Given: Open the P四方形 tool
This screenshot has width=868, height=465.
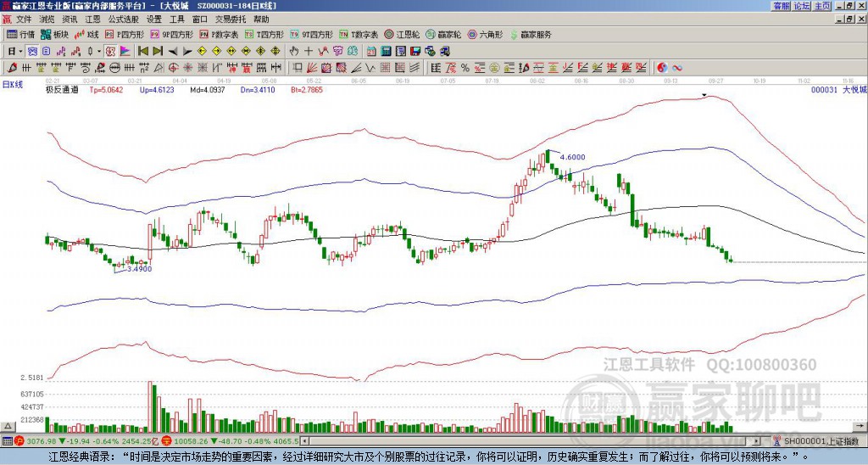Looking at the screenshot, I should 125,34.
